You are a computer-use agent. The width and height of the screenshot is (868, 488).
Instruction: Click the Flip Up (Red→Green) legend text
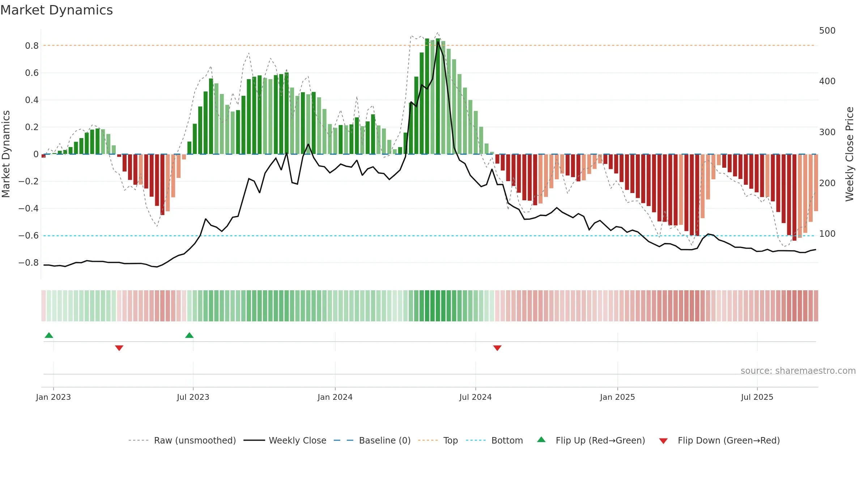tap(600, 440)
